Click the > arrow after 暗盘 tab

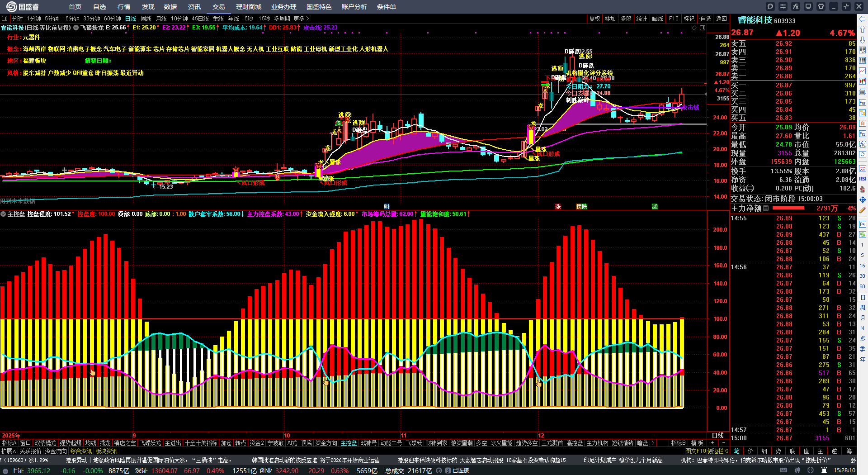coord(652,443)
